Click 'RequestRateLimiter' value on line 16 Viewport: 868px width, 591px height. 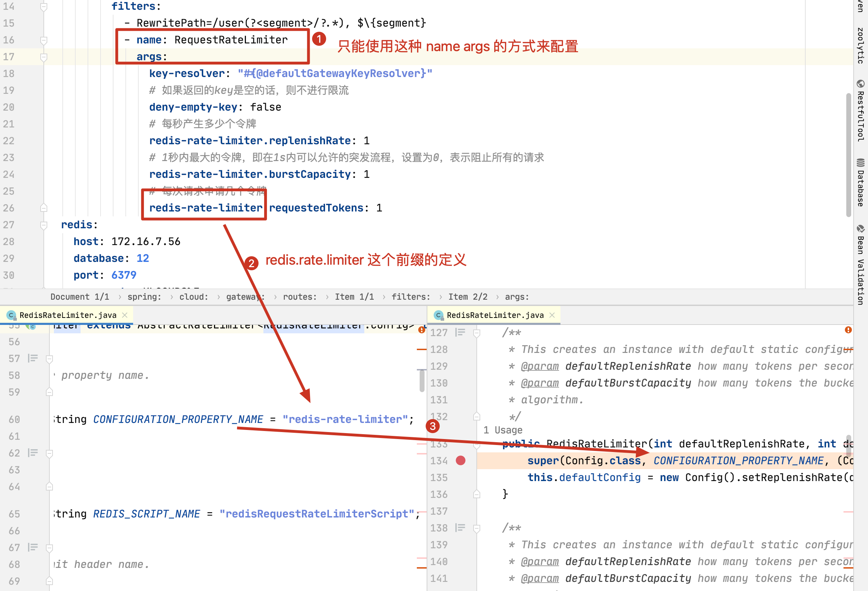pos(231,40)
